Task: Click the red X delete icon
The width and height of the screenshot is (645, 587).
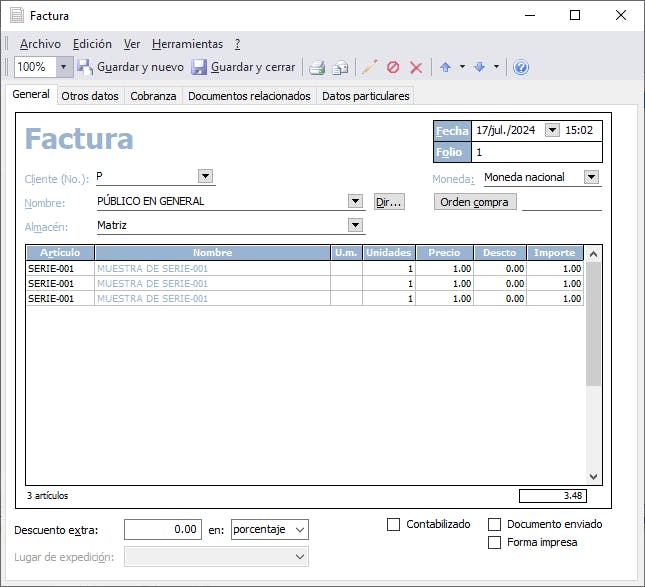Action: click(x=416, y=67)
